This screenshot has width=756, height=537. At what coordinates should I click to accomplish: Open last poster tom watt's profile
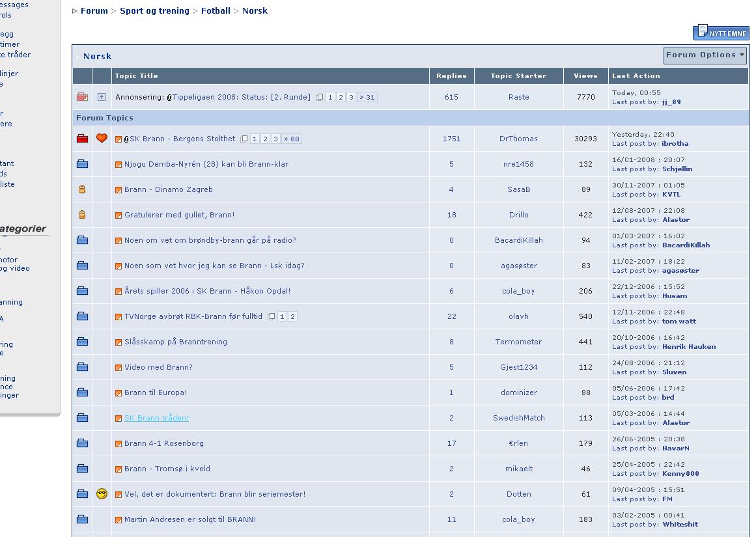click(679, 322)
